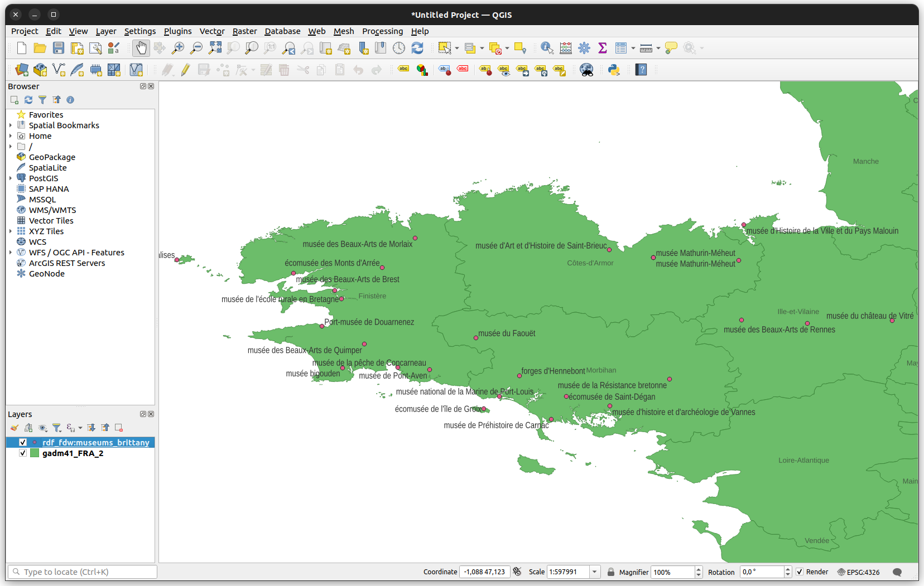Click the Type to locate search field
The height and width of the screenshot is (586, 924).
(x=84, y=572)
